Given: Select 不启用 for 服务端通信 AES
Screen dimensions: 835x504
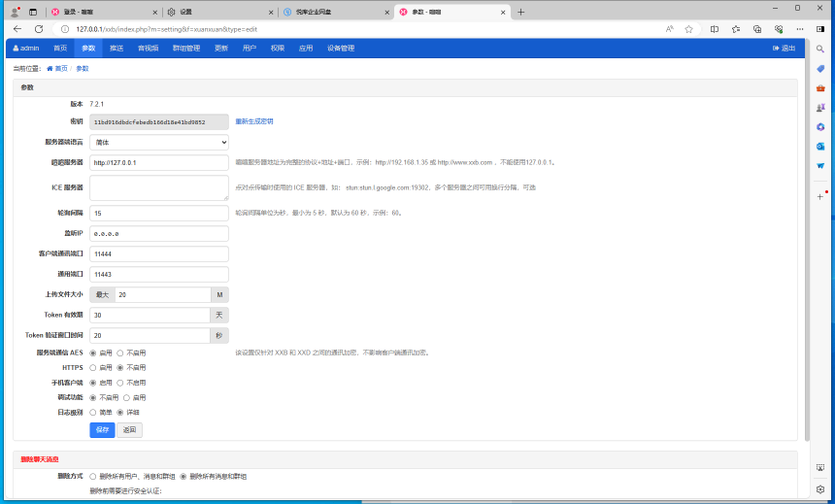Looking at the screenshot, I should (120, 353).
